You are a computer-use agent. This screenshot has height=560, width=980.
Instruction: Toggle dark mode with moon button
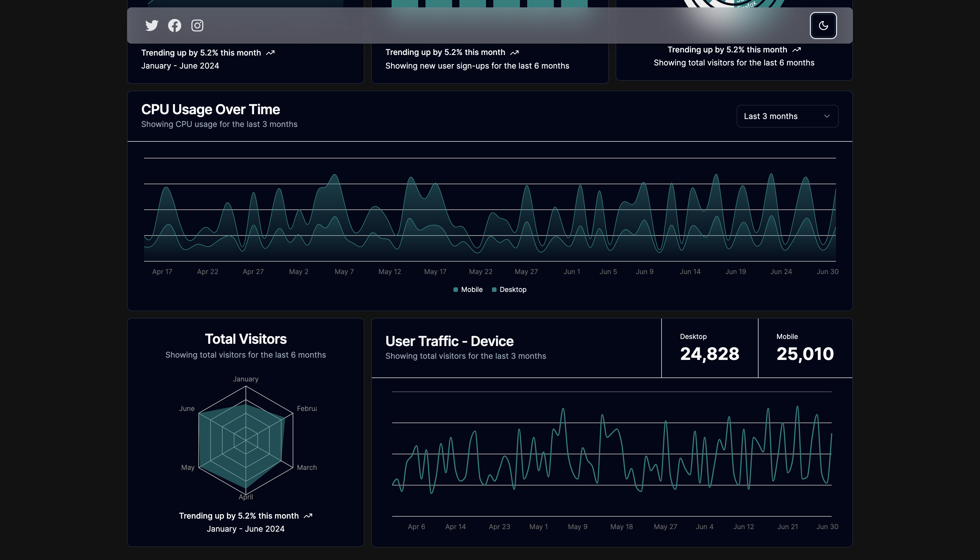823,26
